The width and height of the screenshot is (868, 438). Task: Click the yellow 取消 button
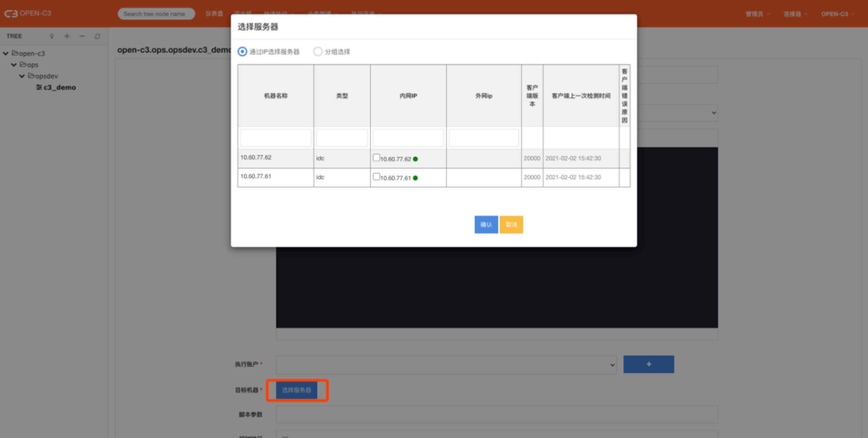(x=511, y=224)
